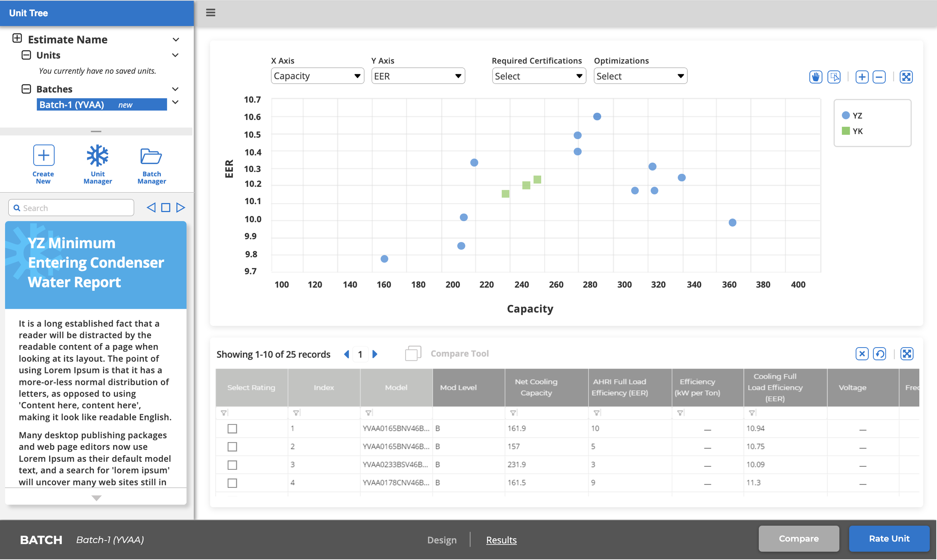The image size is (937, 560).
Task: Filter the Cooling Full Load Efficiency column
Action: [x=751, y=413]
